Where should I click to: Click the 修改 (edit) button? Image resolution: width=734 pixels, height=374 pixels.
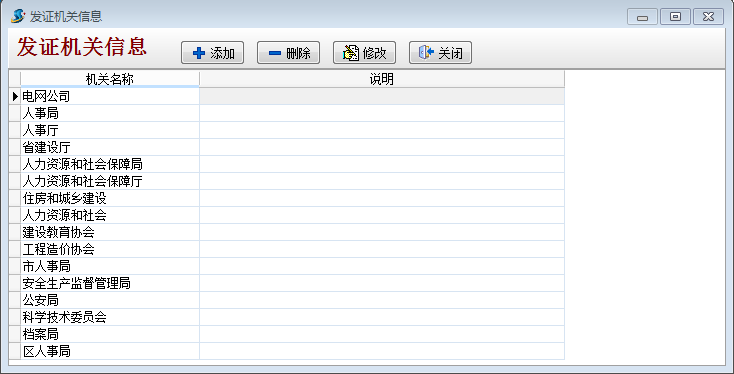[x=364, y=52]
